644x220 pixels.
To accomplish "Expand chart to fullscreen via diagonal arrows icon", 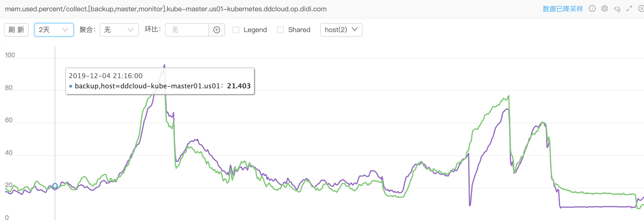I will point(629,9).
